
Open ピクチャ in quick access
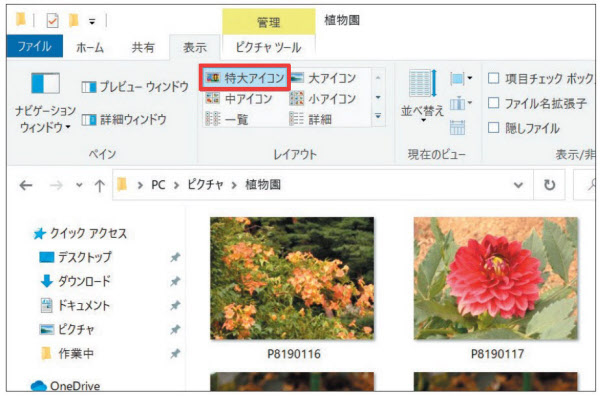coord(67,329)
